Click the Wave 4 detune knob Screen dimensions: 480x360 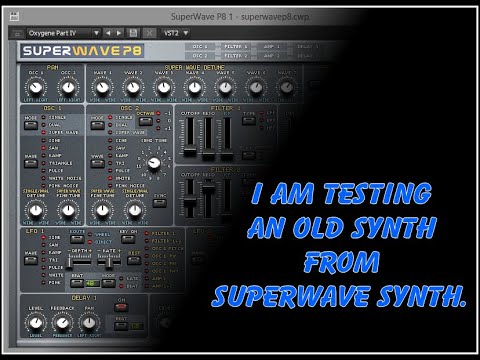pos(194,87)
